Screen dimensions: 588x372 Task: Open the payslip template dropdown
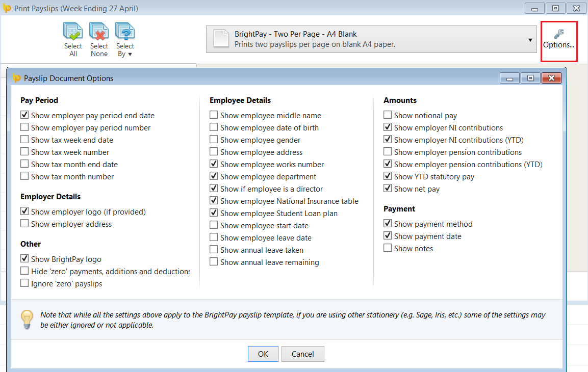tap(371, 39)
